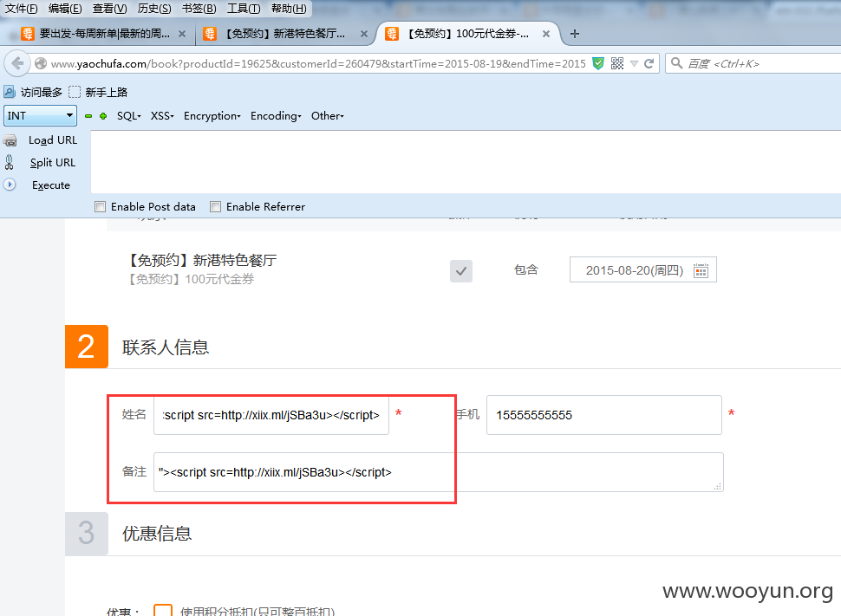Expand the Other menu in HackBar
Image resolution: width=841 pixels, height=616 pixels.
[327, 116]
